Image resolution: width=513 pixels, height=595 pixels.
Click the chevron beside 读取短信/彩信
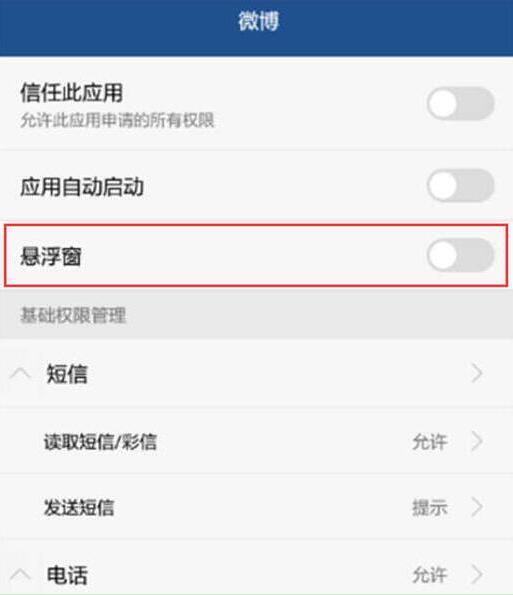[x=477, y=441]
